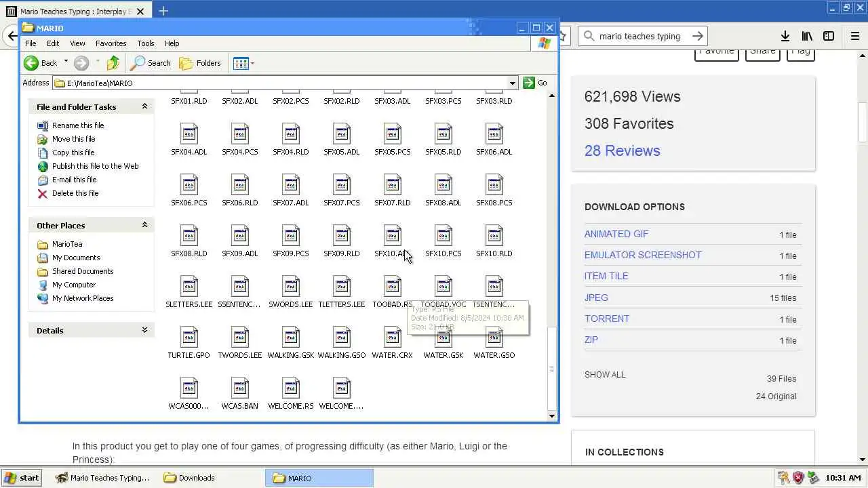Collapse the Other Places panel
This screenshot has width=868, height=488.
coord(144,225)
